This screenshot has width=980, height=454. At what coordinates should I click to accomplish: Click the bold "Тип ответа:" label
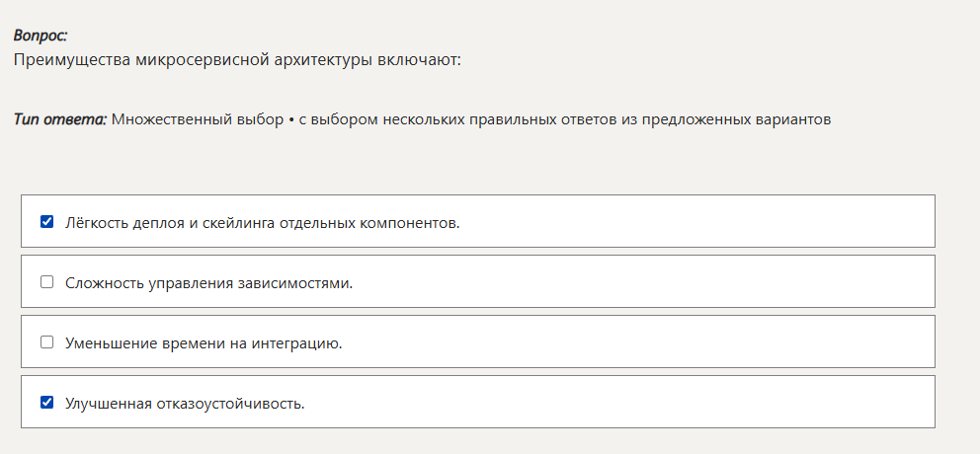pos(60,119)
